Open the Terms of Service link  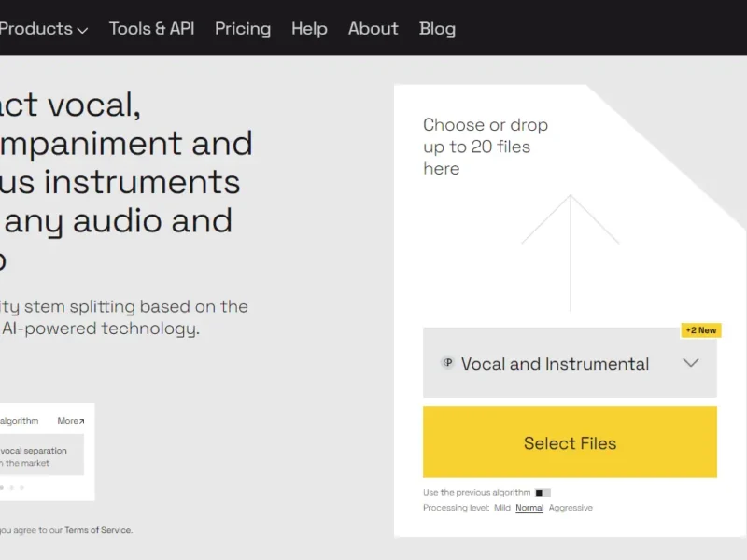click(x=98, y=530)
